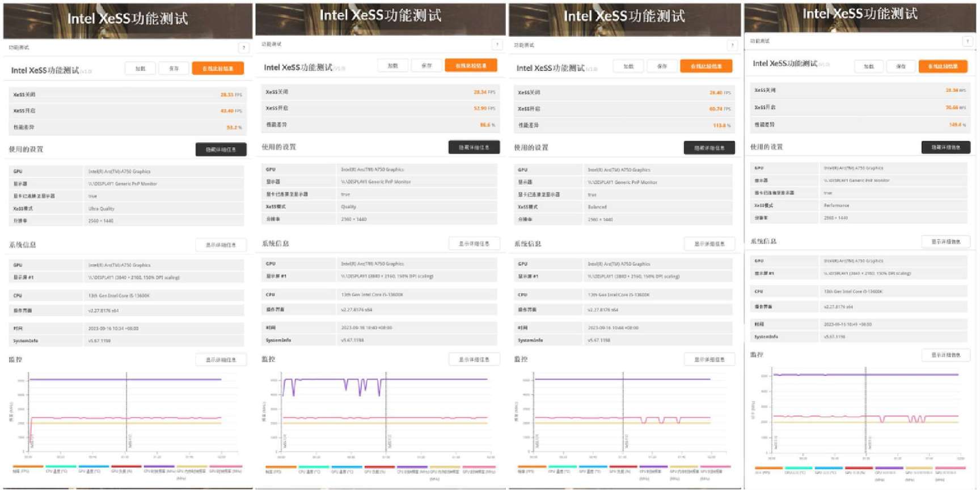Image resolution: width=980 pixels, height=493 pixels.
Task: Click the 监控 chart in Ultra Quality panel
Action: (125, 415)
